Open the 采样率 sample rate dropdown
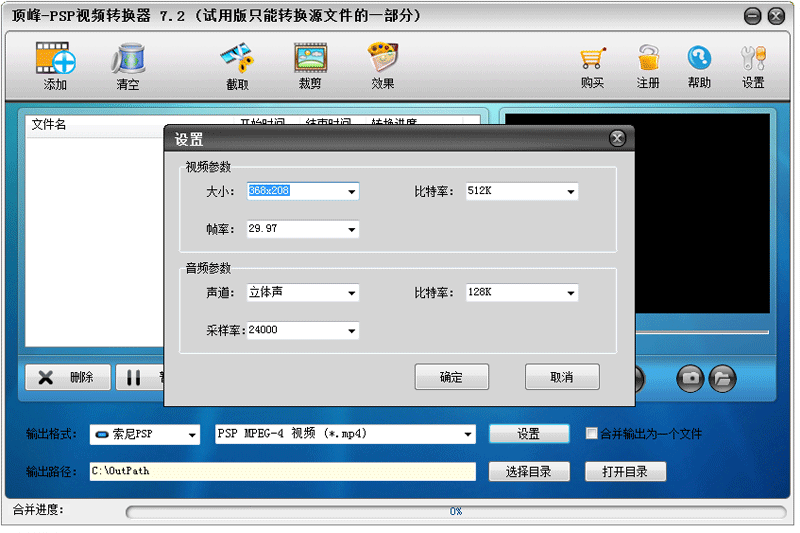The height and width of the screenshot is (533, 800). point(352,331)
